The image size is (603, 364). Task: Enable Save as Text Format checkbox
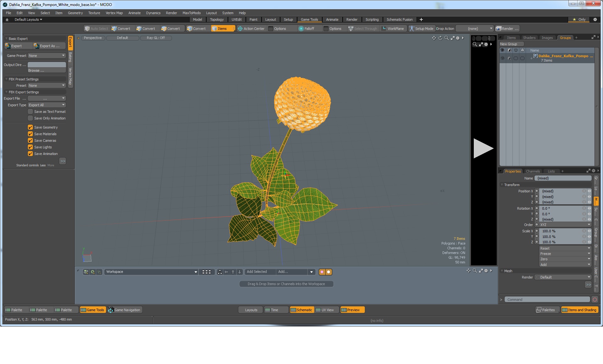pyautogui.click(x=30, y=112)
